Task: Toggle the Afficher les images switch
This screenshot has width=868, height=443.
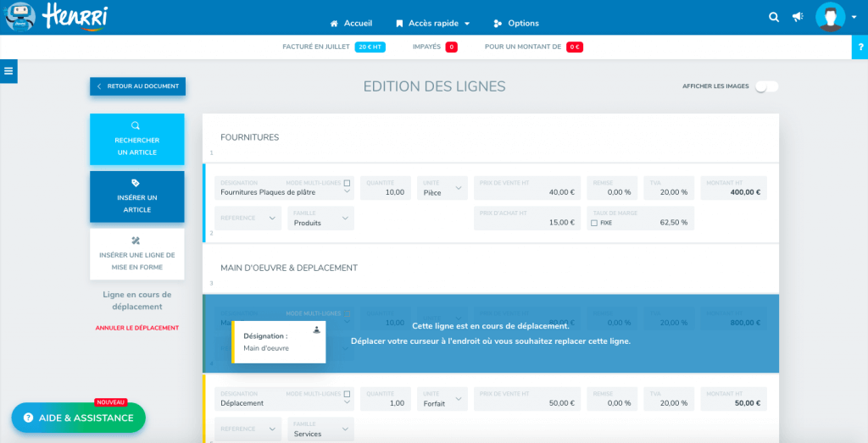Action: 765,86
